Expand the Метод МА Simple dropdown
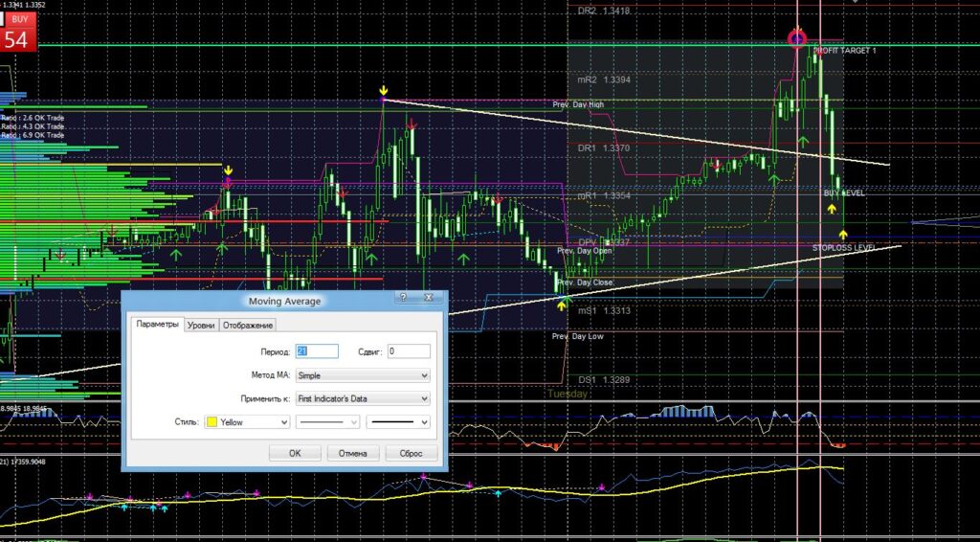The width and height of the screenshot is (980, 542). click(363, 375)
